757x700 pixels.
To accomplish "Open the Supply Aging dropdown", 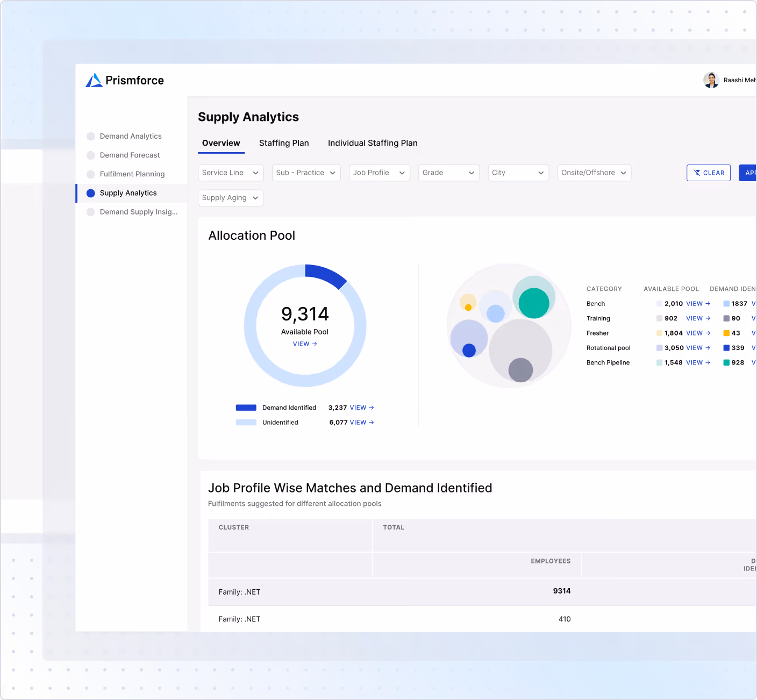I will pyautogui.click(x=230, y=198).
